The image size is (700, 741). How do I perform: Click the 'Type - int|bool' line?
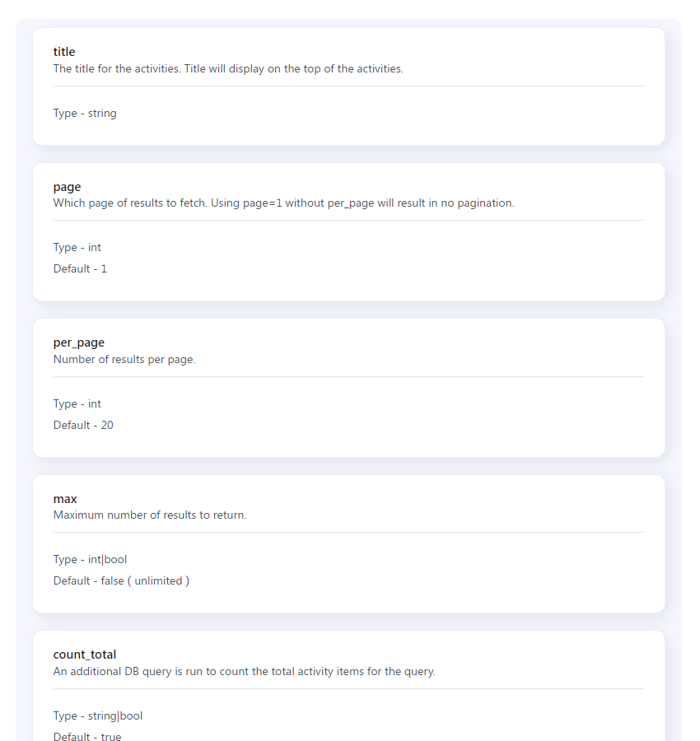pyautogui.click(x=90, y=560)
